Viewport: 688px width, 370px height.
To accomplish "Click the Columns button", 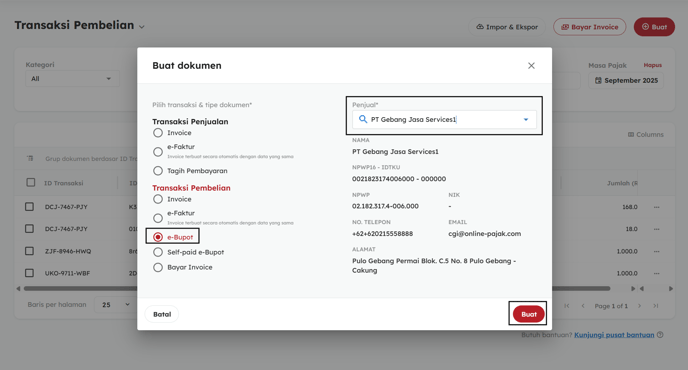I will [x=645, y=134].
